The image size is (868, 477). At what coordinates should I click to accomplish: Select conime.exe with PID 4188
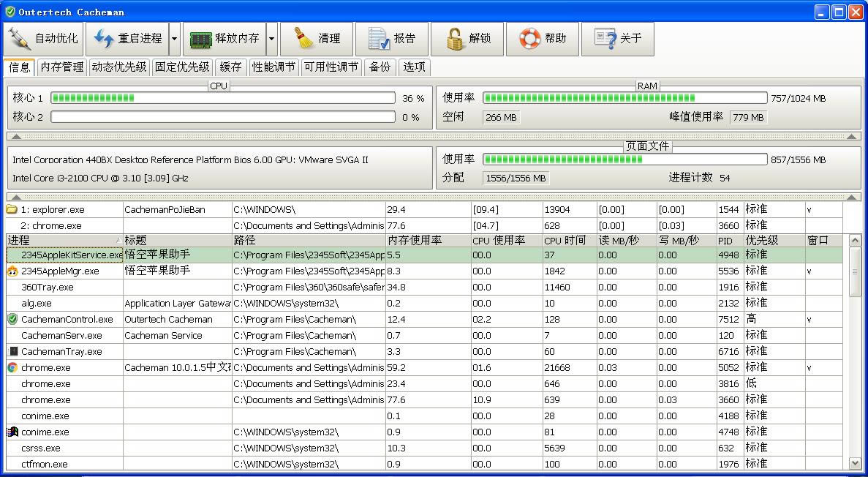tap(425, 416)
